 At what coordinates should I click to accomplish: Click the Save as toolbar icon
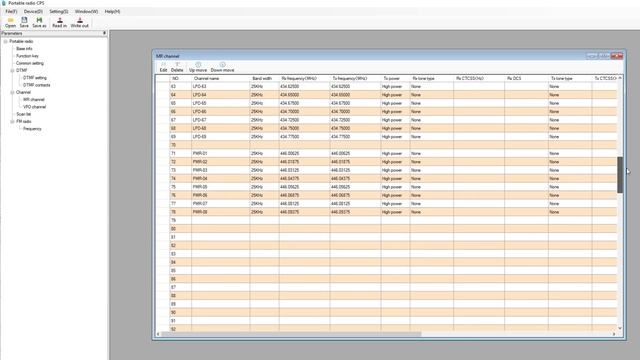coord(39,22)
